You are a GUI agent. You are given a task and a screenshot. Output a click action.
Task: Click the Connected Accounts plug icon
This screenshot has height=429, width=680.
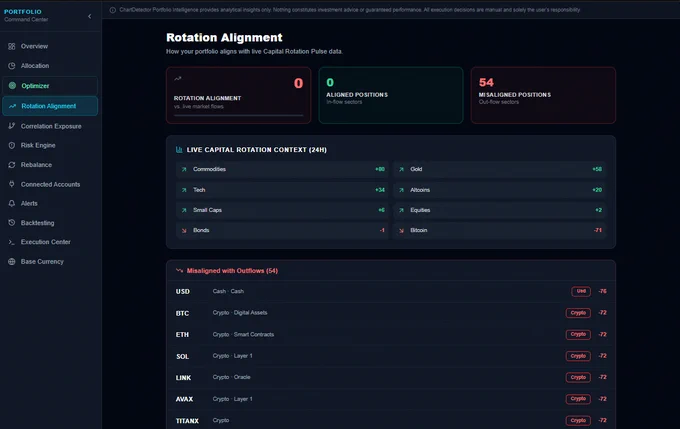pyautogui.click(x=12, y=184)
